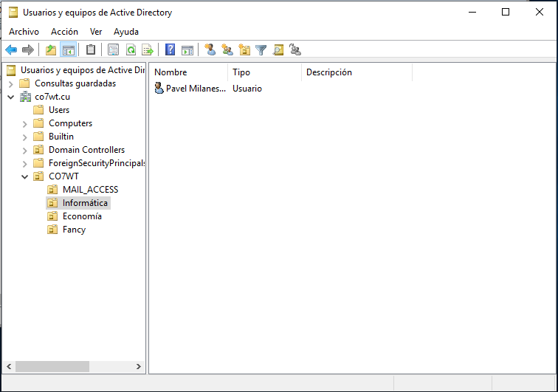Select Consultas guardadas folder
This screenshot has height=392, width=558.
pos(75,83)
